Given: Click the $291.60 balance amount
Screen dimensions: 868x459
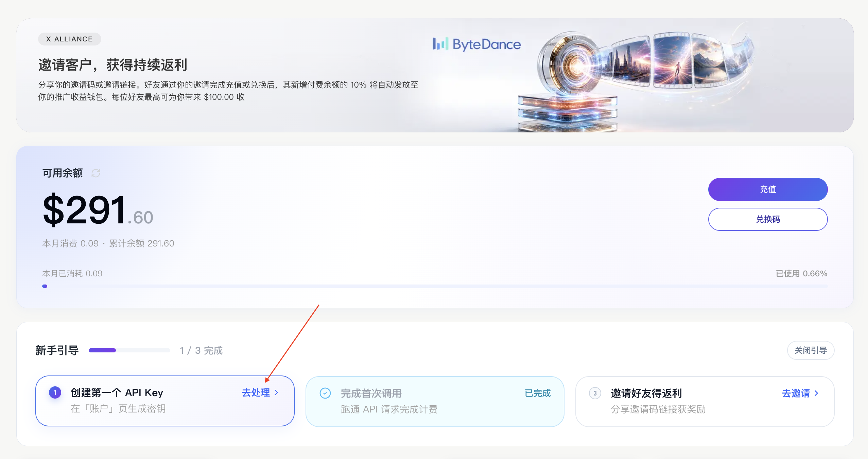Looking at the screenshot, I should [98, 210].
